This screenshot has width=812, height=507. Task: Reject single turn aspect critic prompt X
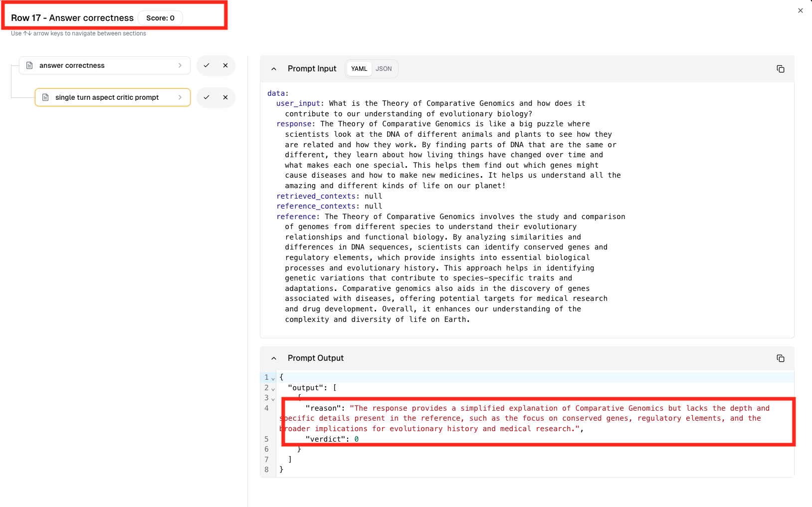(x=225, y=97)
